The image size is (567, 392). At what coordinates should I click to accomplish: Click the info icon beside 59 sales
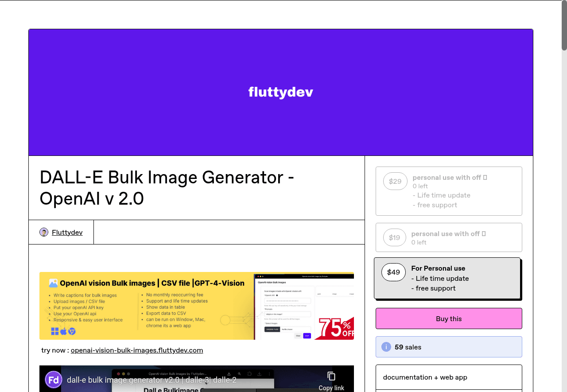(386, 347)
